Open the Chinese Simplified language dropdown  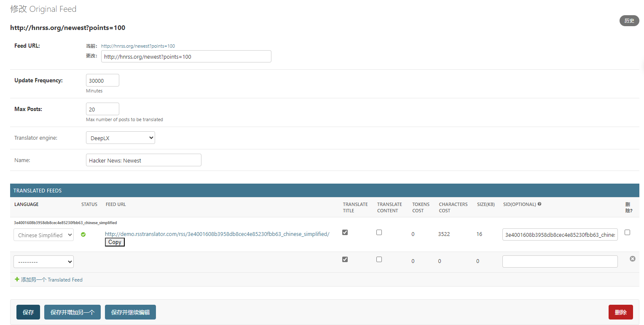coord(43,235)
